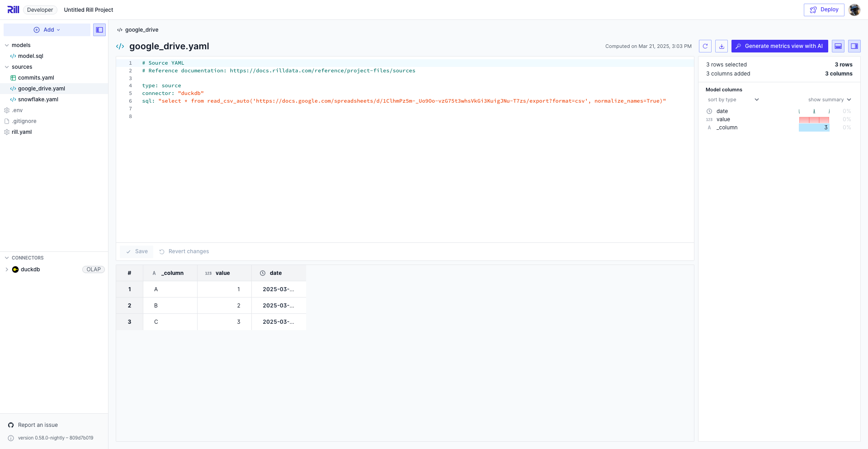This screenshot has width=868, height=449.
Task: Toggle the right inspector panel
Action: click(854, 46)
